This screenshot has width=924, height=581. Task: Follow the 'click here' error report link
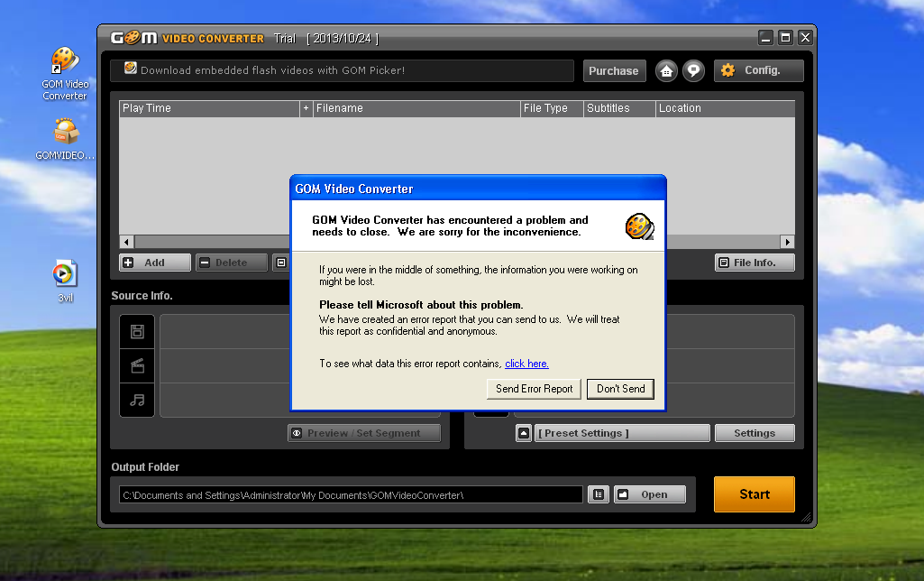pyautogui.click(x=526, y=364)
